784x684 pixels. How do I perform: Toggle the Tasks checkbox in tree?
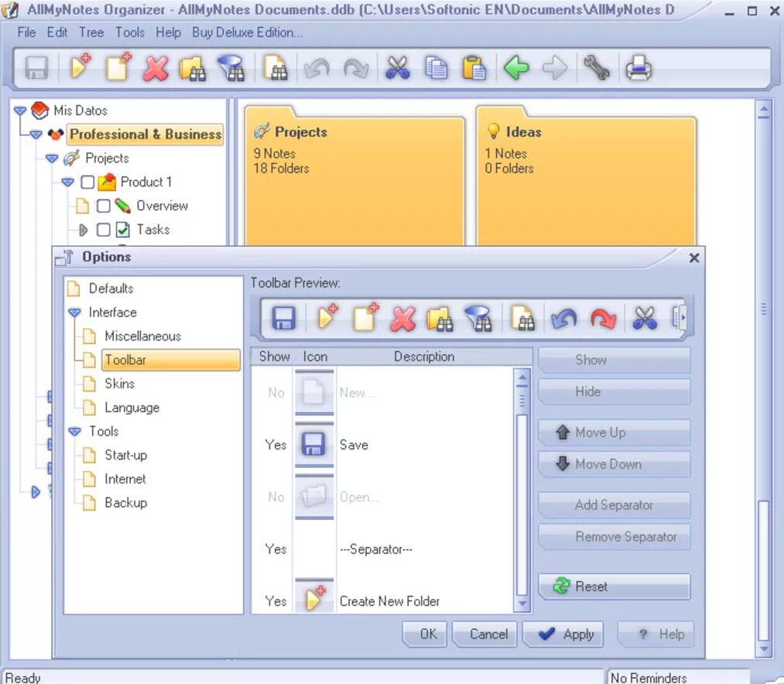pyautogui.click(x=104, y=230)
